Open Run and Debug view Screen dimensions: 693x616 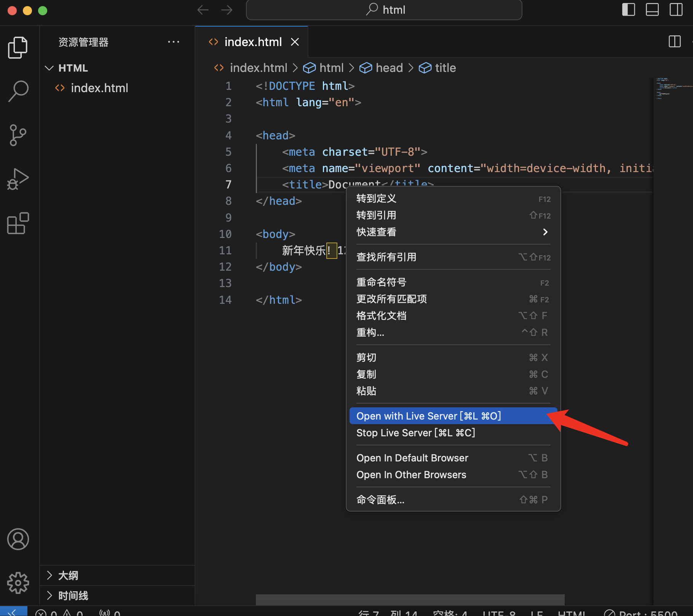[18, 179]
